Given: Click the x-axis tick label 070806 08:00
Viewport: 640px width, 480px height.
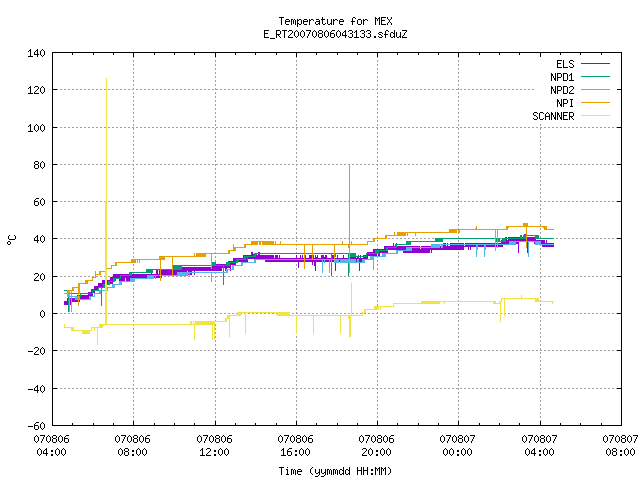Looking at the screenshot, I should pyautogui.click(x=133, y=446).
